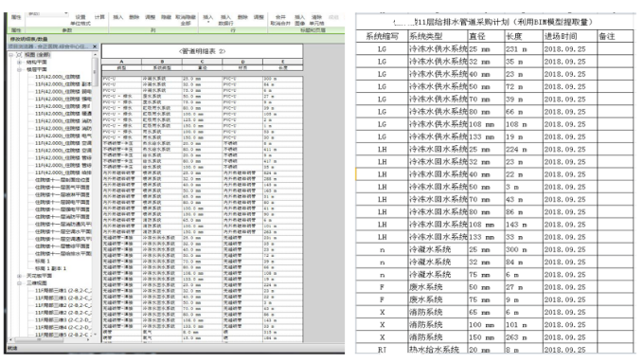
Task: Open 住院楼十一层给排水平面 view in browser
Action: (63, 254)
